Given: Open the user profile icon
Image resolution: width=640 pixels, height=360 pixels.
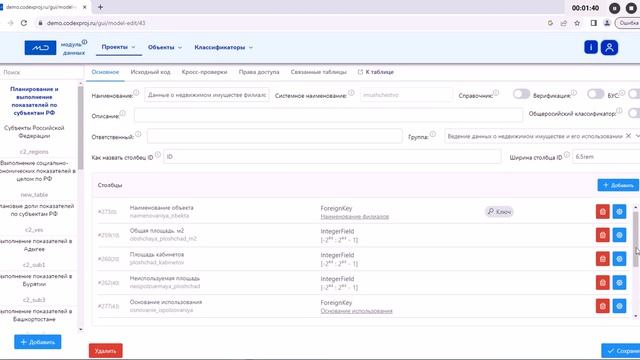Looking at the screenshot, I should pos(609,47).
